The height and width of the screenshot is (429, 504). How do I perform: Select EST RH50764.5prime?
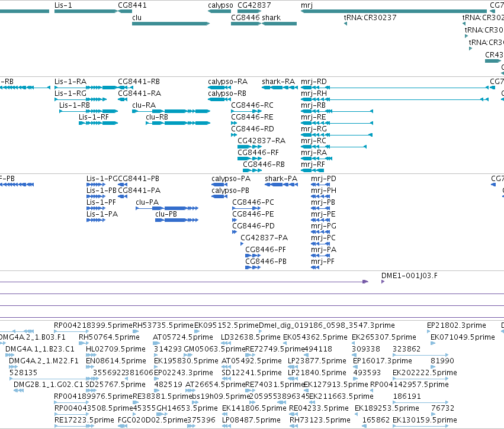(110, 337)
